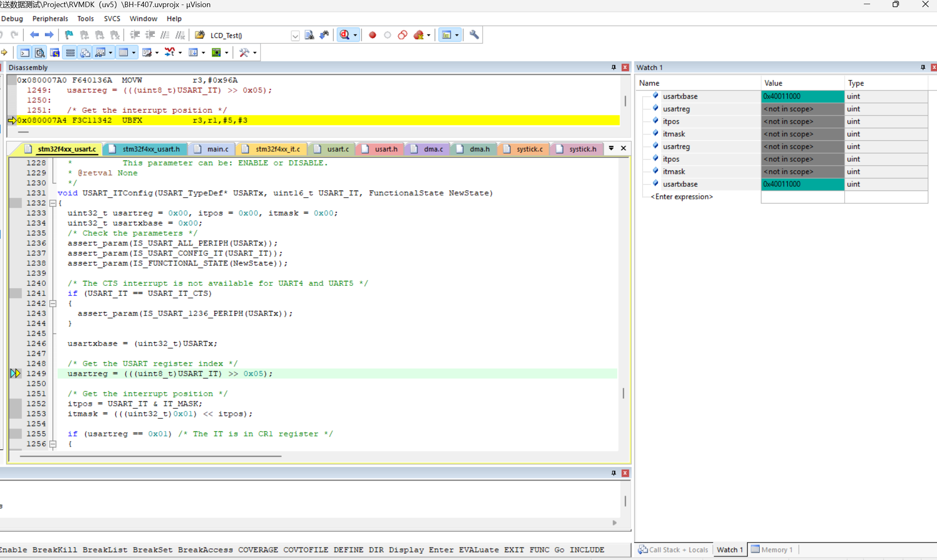Click the Insert Bookmark flag icon
This screenshot has width=937, height=560.
[x=69, y=35]
